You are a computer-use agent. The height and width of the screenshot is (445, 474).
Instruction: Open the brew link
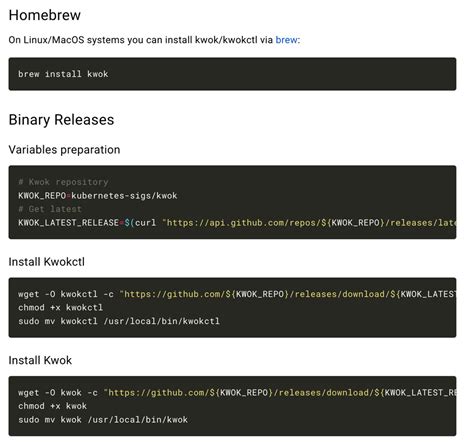click(286, 40)
